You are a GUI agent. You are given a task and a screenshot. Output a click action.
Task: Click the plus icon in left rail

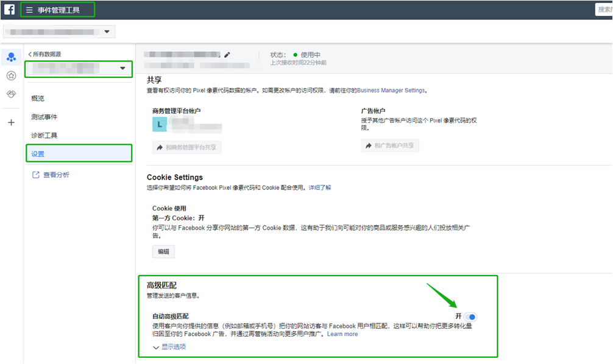(11, 122)
